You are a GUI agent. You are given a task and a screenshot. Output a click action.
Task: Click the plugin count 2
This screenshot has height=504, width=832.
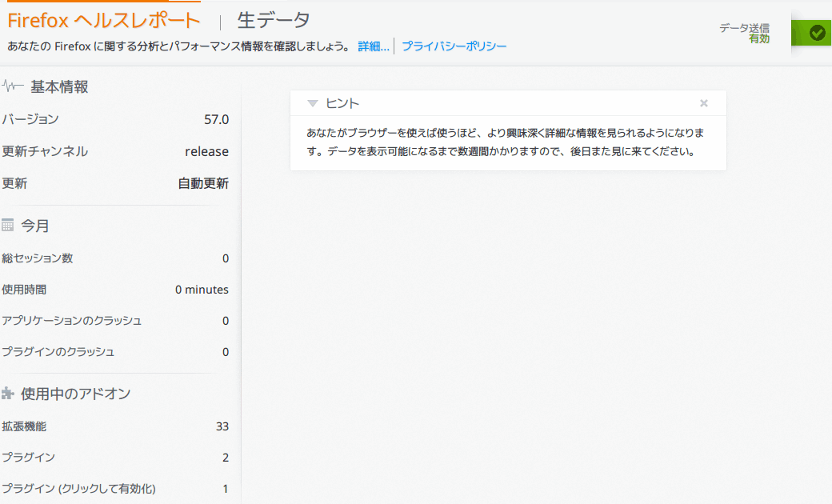(x=226, y=458)
